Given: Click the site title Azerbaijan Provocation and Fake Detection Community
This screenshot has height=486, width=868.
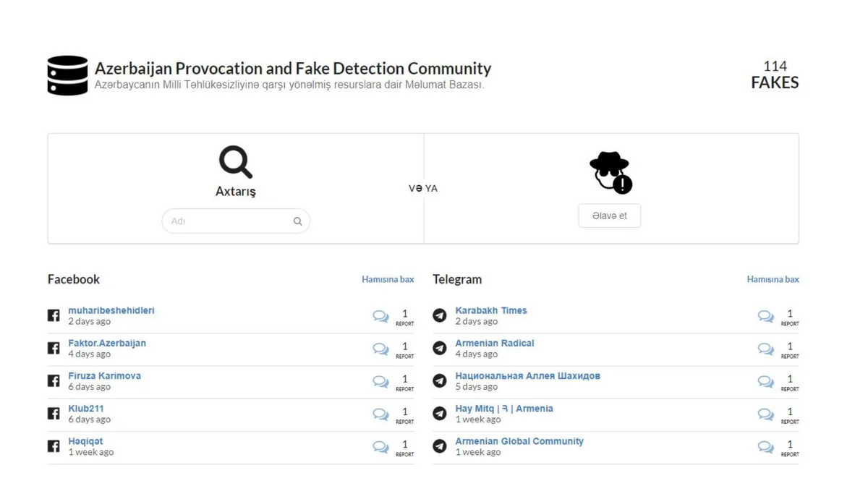Looking at the screenshot, I should coord(293,69).
